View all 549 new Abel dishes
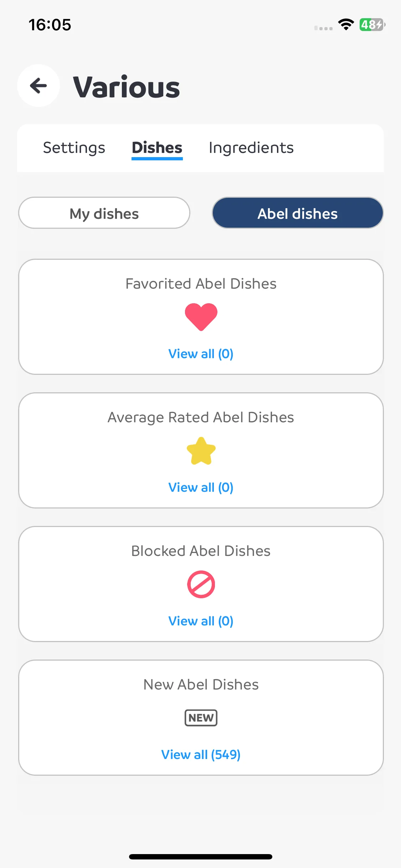 click(201, 755)
